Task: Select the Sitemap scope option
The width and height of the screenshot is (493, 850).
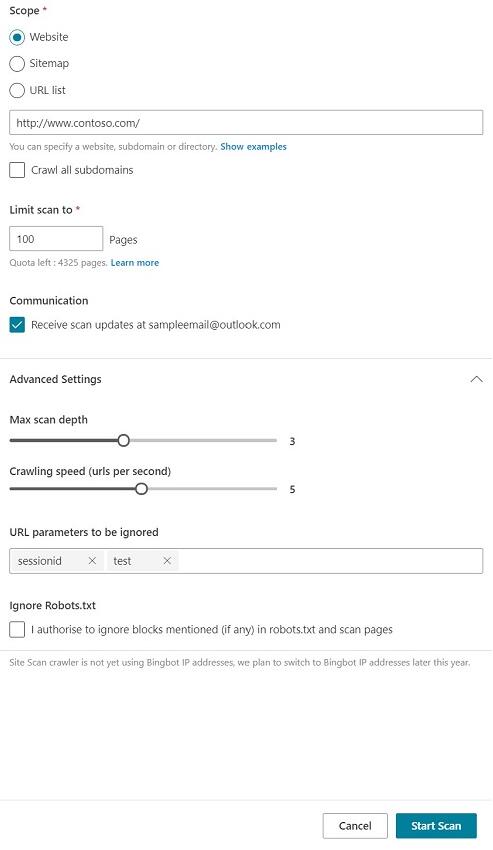Action: coord(17,63)
